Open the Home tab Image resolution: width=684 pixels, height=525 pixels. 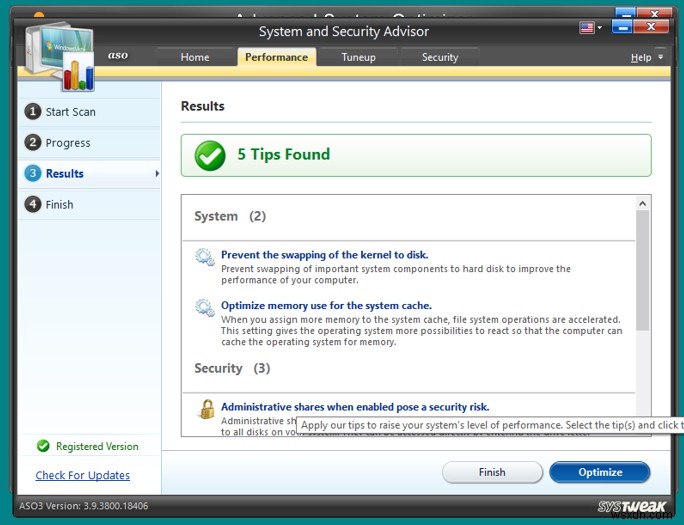[195, 57]
